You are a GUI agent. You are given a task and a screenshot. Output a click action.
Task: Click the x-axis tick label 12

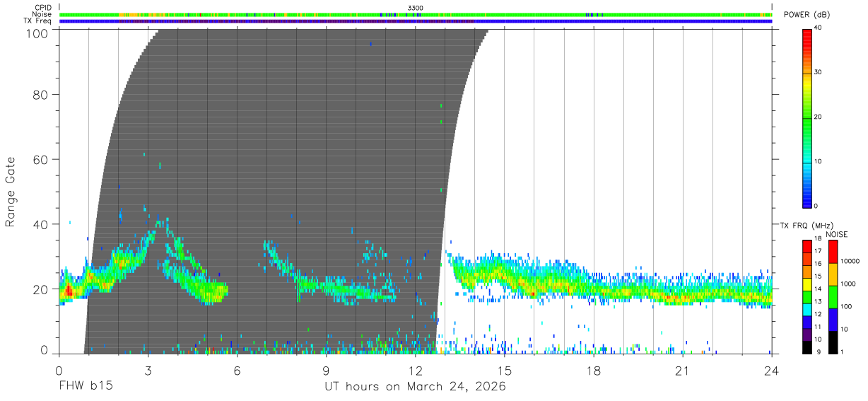415,371
